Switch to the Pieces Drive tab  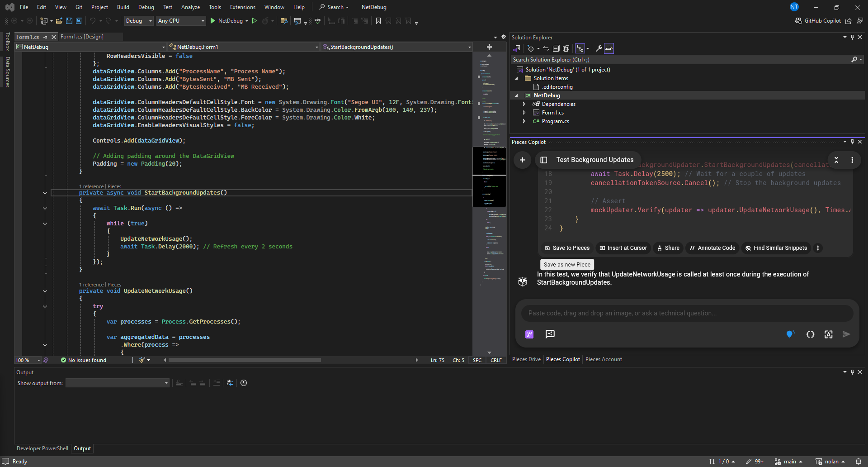526,359
